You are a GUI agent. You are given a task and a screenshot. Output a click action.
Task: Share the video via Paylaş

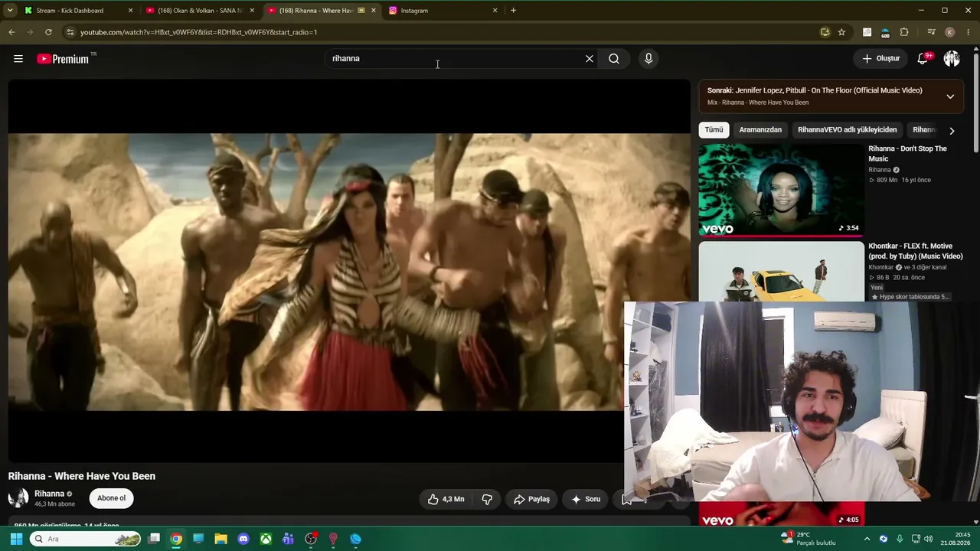pos(531,499)
